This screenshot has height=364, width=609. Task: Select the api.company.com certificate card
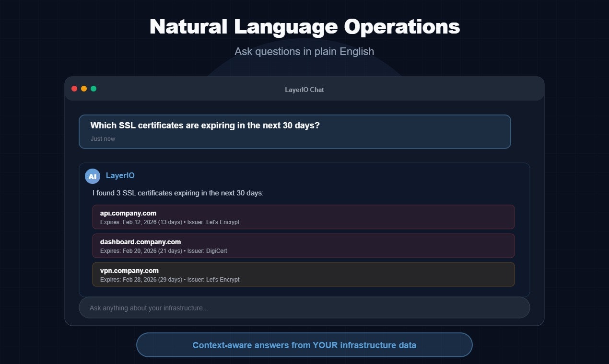pos(304,217)
